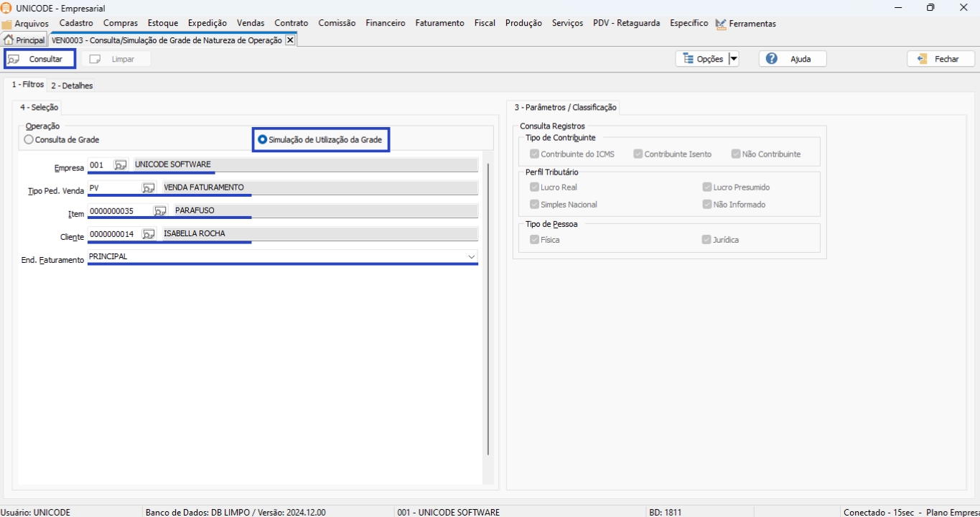This screenshot has width=980, height=517.
Task: Click the Item field lookup icon
Action: coord(160,211)
